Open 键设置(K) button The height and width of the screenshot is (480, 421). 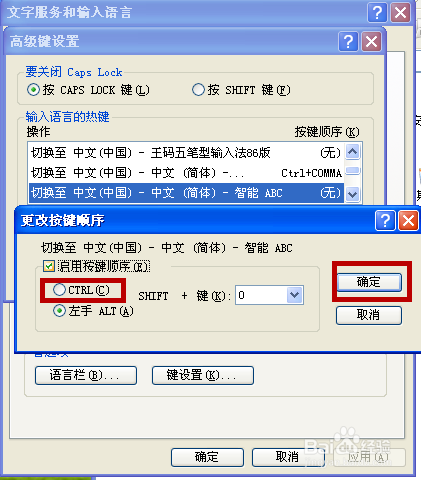pos(203,375)
